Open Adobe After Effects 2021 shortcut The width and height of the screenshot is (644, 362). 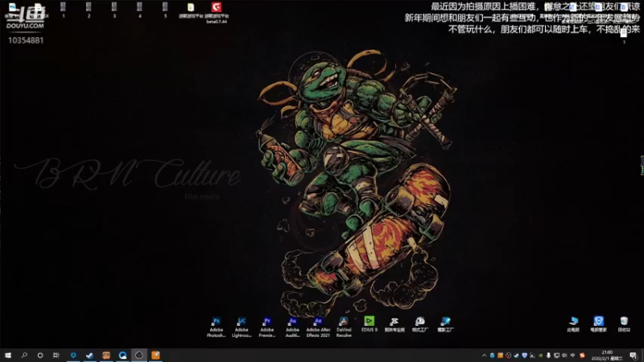pyautogui.click(x=318, y=327)
